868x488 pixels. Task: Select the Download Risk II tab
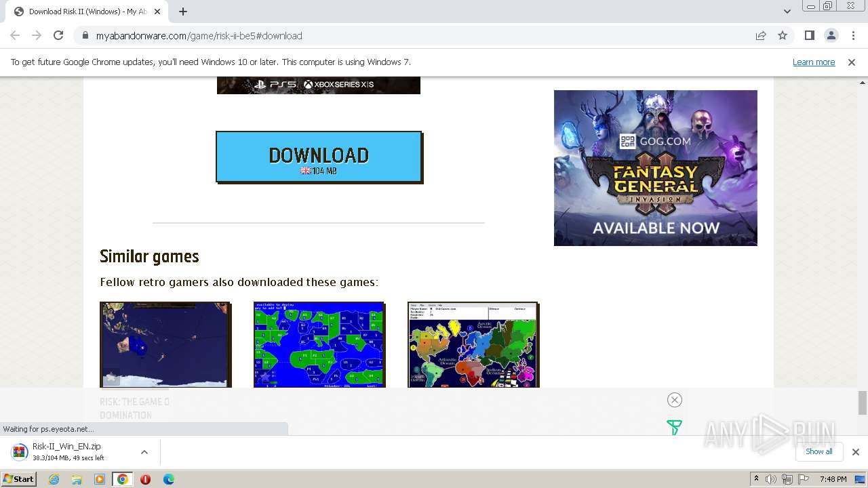[x=87, y=12]
